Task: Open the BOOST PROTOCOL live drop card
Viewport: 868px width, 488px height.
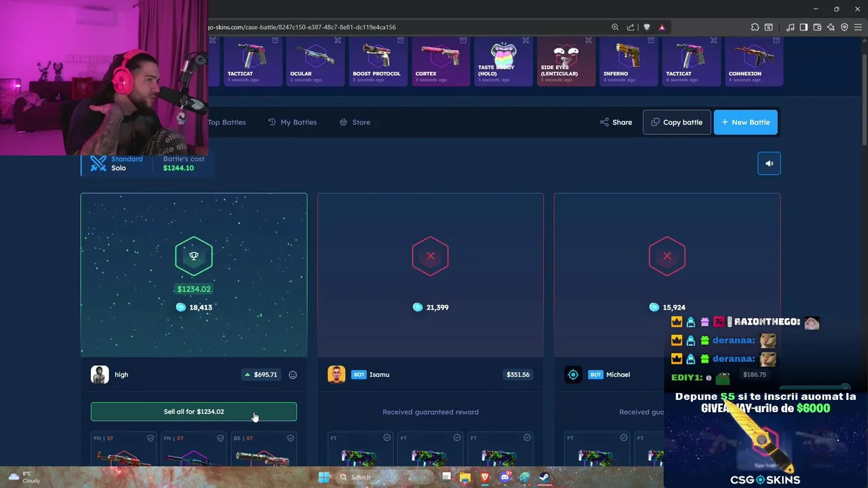Action: pos(378,62)
